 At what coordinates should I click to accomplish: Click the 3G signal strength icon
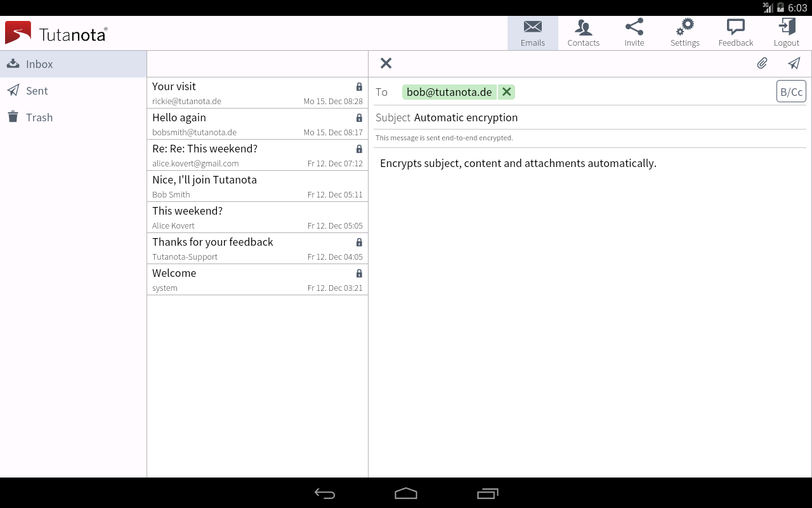point(768,8)
